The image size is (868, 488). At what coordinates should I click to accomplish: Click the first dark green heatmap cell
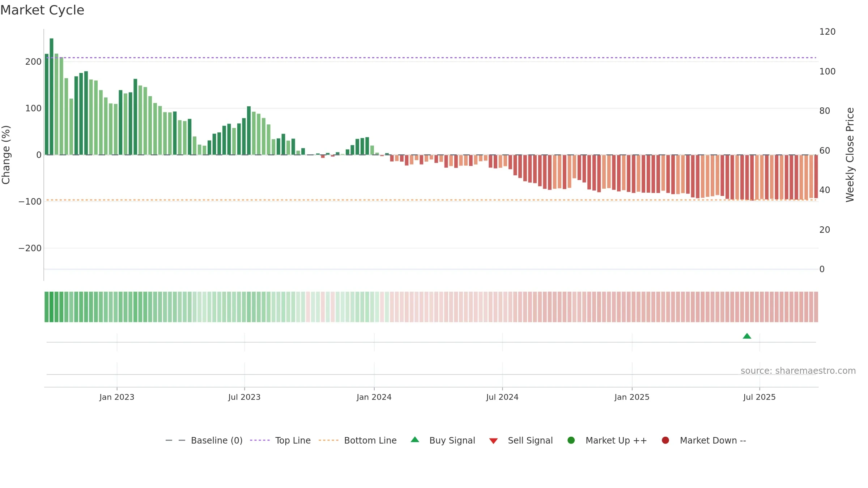pyautogui.click(x=47, y=307)
